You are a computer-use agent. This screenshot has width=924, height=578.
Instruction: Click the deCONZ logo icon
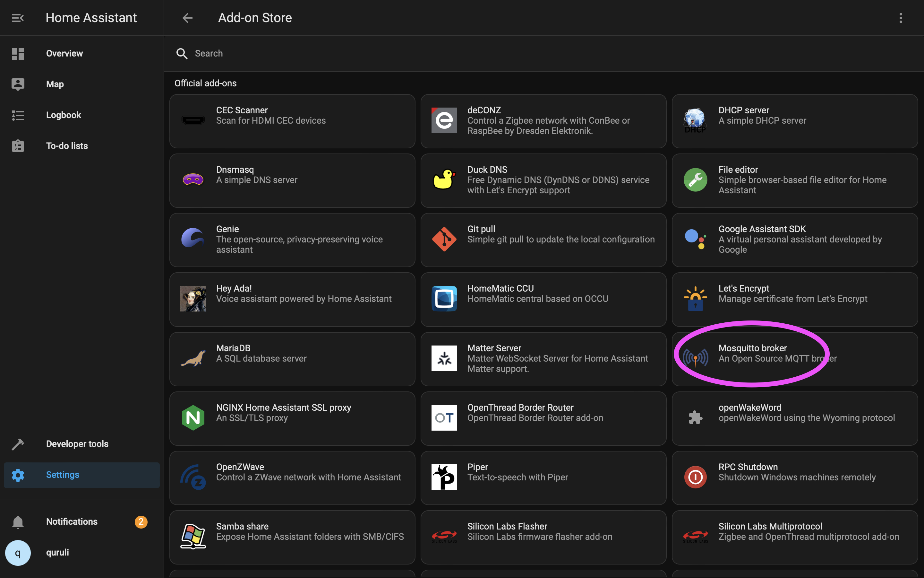(444, 120)
